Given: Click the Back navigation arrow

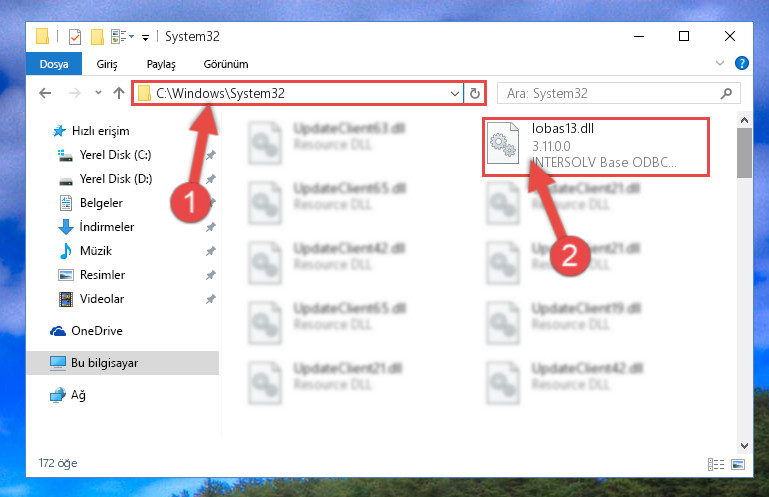Looking at the screenshot, I should click(x=45, y=93).
